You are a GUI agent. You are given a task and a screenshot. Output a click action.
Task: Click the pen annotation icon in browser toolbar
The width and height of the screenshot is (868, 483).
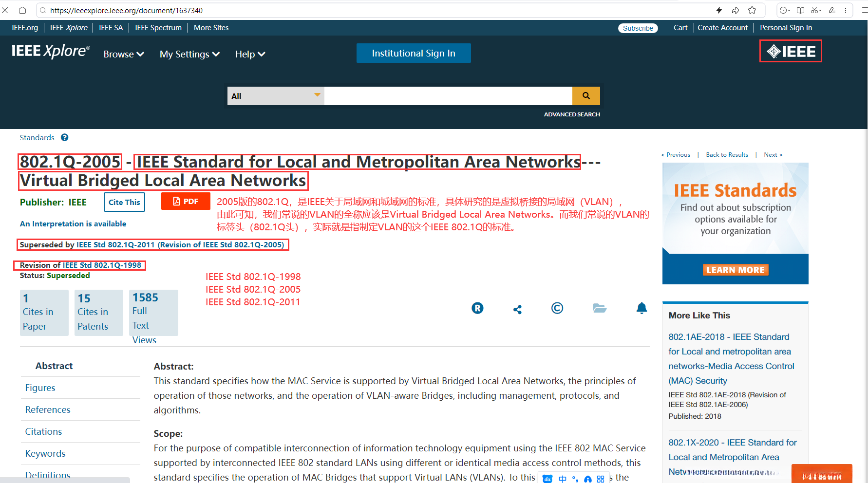832,10
